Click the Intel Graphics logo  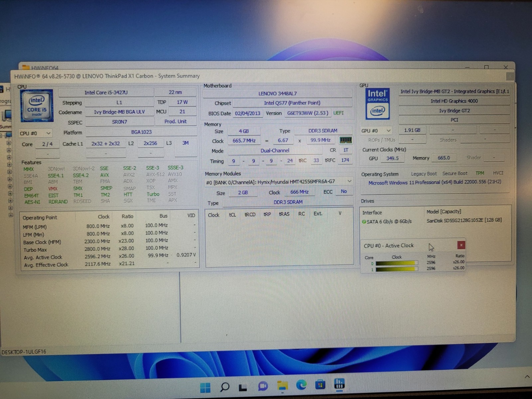click(x=377, y=104)
